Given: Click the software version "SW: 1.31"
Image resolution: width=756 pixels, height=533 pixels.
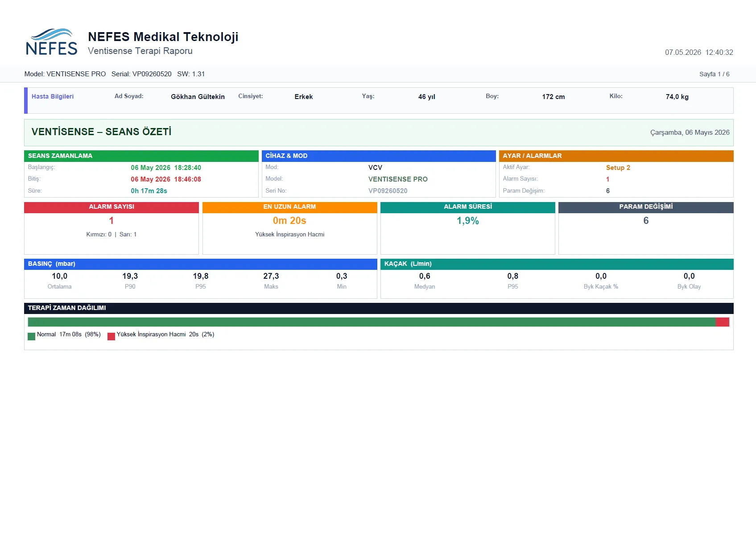Looking at the screenshot, I should coord(191,74).
